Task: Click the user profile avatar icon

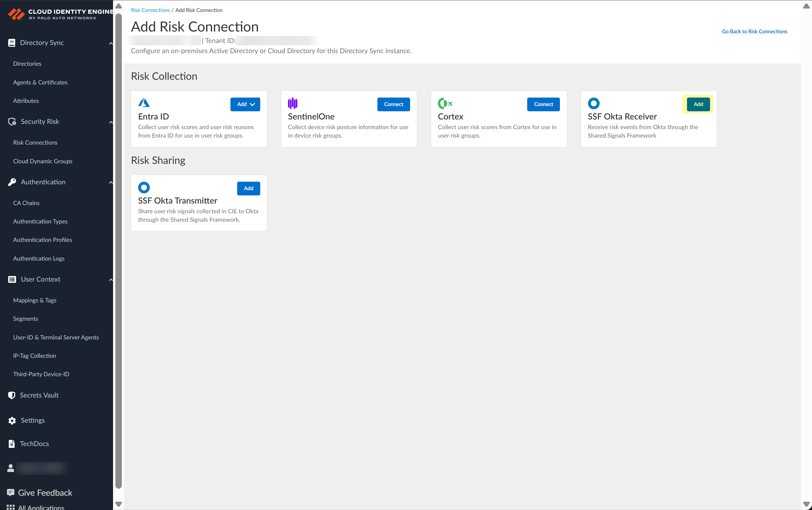Action: click(11, 468)
